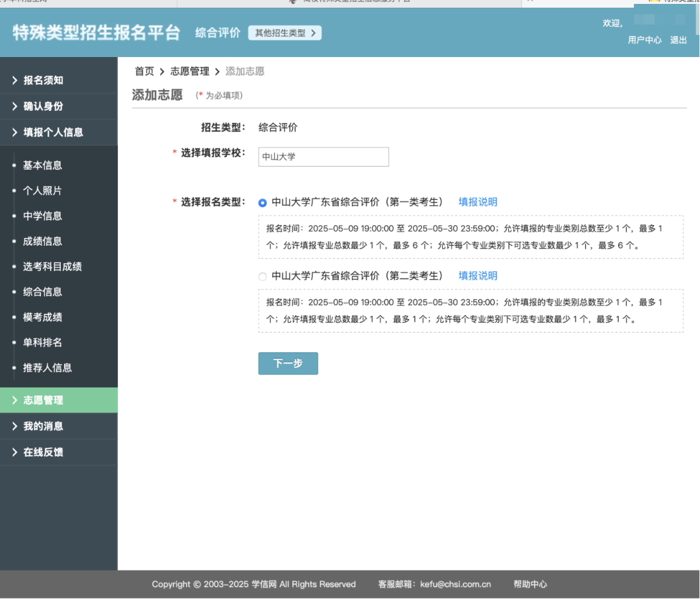This screenshot has height=611, width=700.
Task: Click the 下一步 button
Action: [x=288, y=363]
